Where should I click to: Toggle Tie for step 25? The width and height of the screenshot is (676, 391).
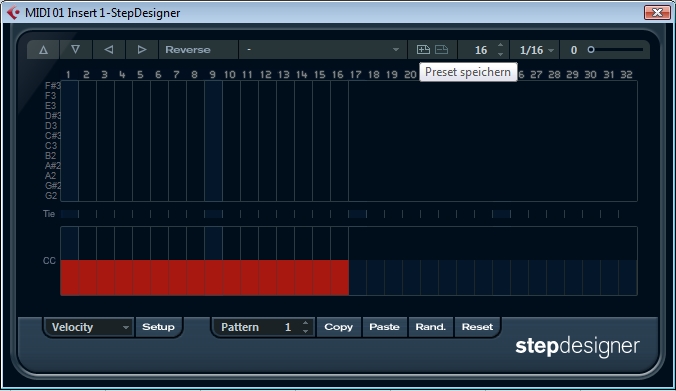pos(501,214)
